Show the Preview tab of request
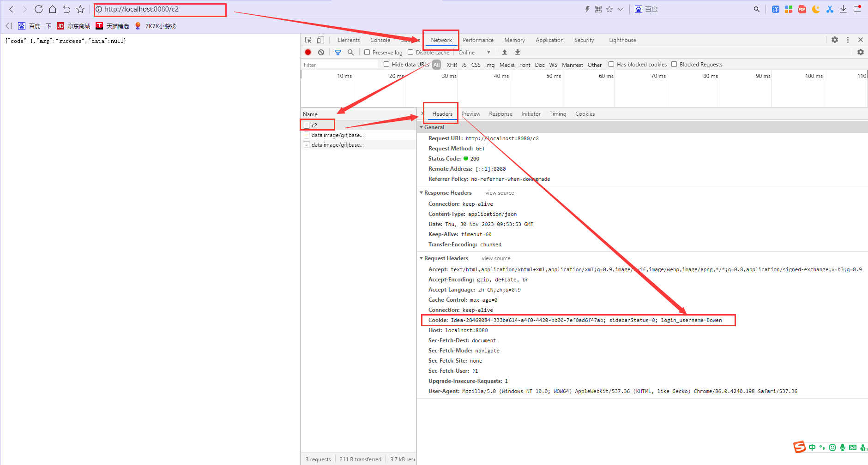 tap(471, 114)
